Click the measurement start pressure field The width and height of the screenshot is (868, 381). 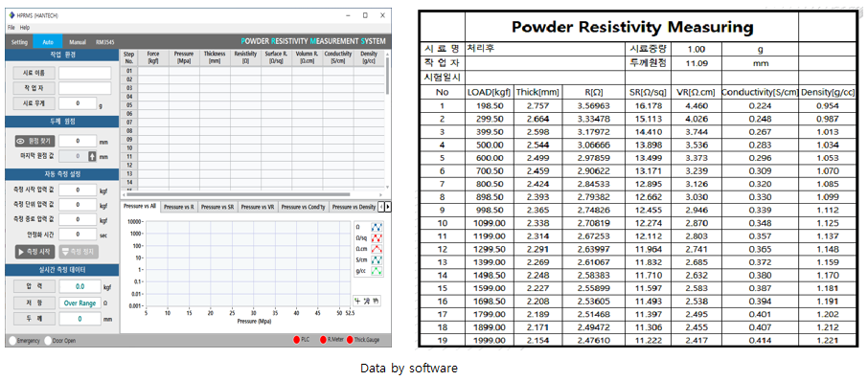tap(78, 190)
